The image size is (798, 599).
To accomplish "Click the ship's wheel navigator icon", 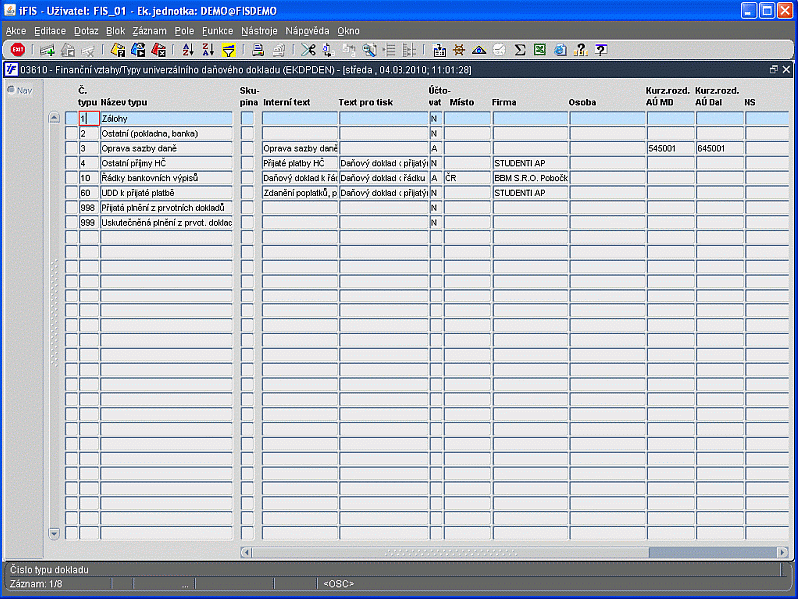I will [459, 49].
